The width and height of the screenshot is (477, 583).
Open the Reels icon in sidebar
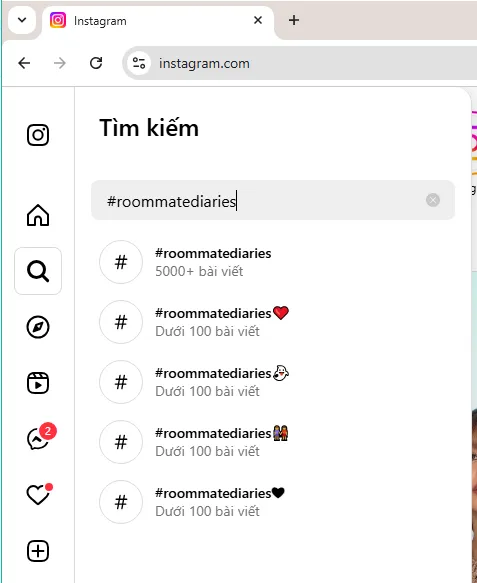[x=38, y=383]
